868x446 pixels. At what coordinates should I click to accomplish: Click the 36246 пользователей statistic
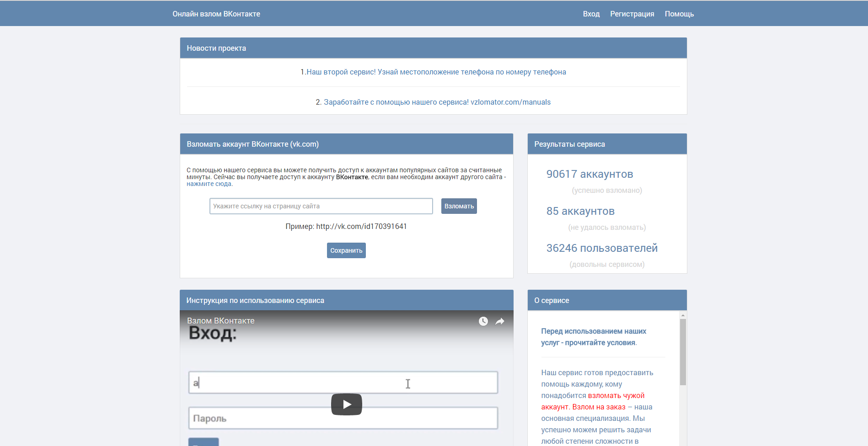click(x=602, y=248)
